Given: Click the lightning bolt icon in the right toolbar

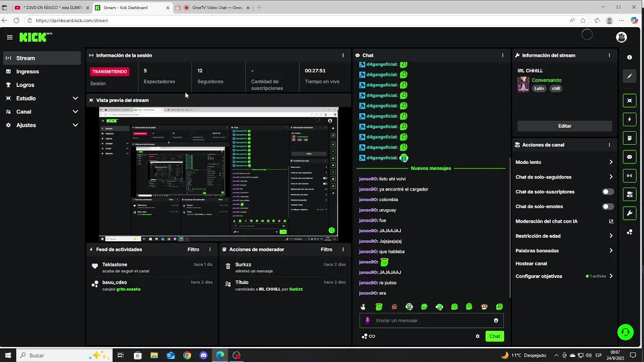Looking at the screenshot, I should point(629,120).
